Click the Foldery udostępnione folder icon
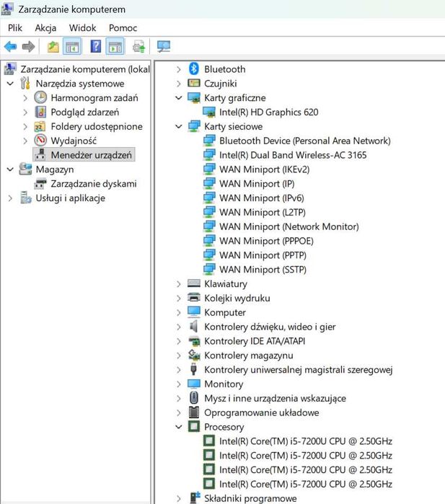The height and width of the screenshot is (504, 445). point(40,127)
